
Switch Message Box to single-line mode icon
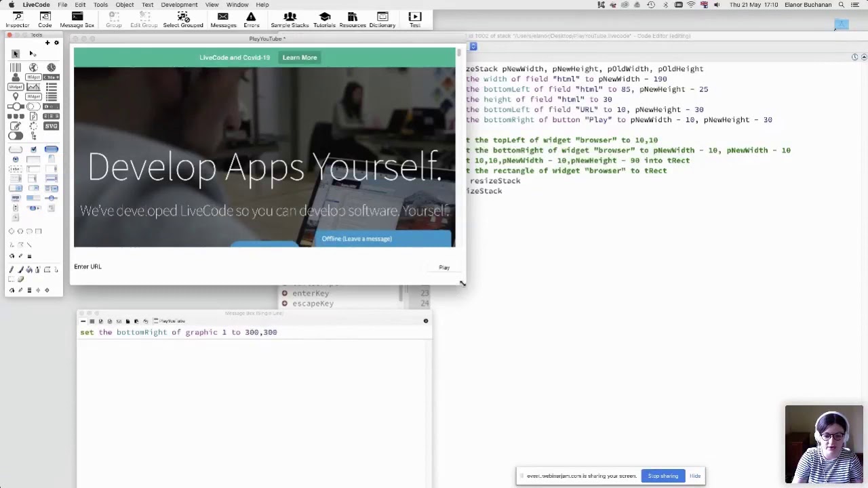[83, 321]
